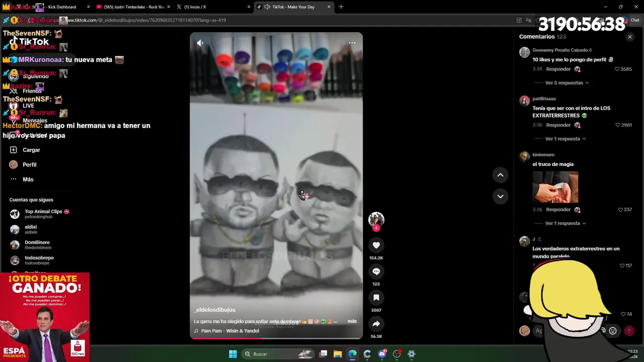Mute the TikTok video with speaker icon
This screenshot has width=644, height=362.
(x=200, y=43)
